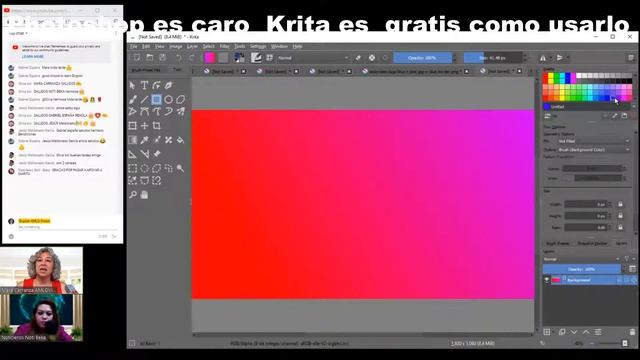Select the Fill bucket tool

[180, 140]
